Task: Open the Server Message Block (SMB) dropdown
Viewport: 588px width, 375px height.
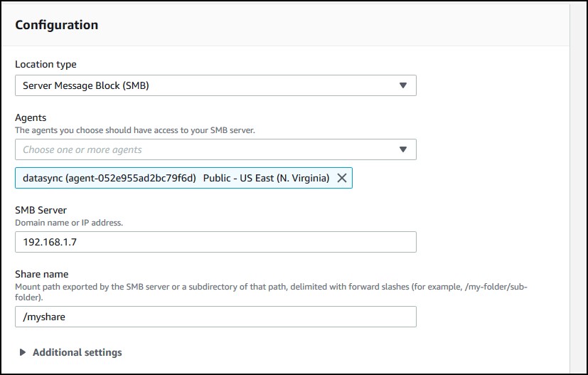Action: (215, 85)
